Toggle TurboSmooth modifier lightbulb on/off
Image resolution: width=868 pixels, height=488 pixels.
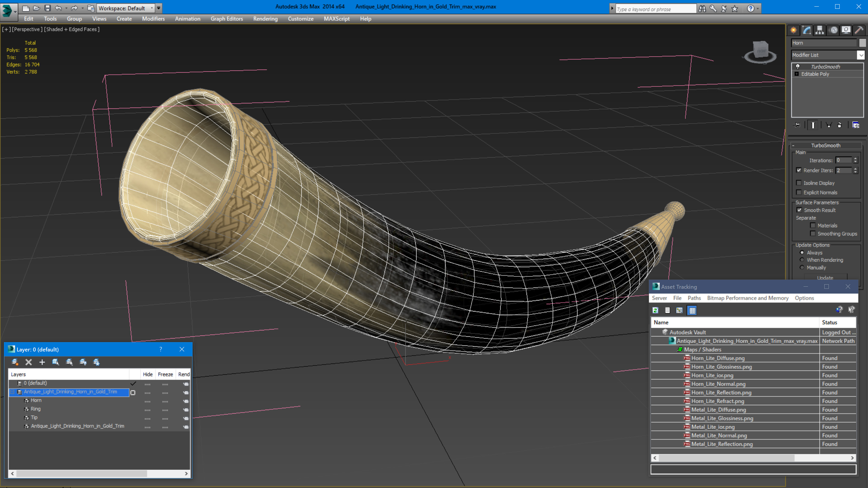click(797, 67)
